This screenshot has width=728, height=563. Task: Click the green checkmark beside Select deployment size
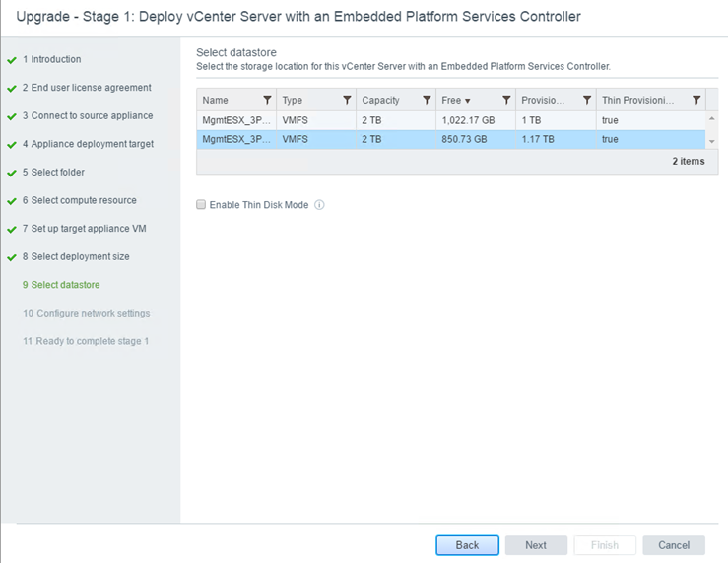point(12,257)
